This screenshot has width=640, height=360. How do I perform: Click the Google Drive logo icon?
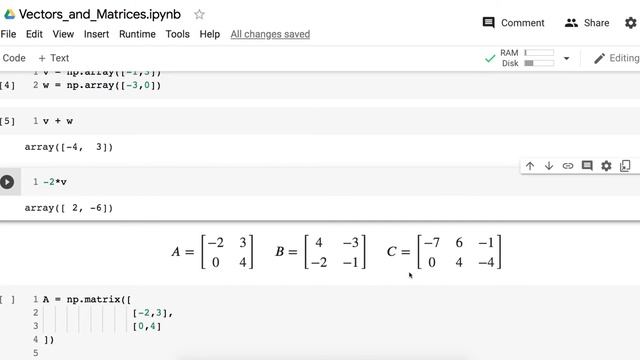9,15
